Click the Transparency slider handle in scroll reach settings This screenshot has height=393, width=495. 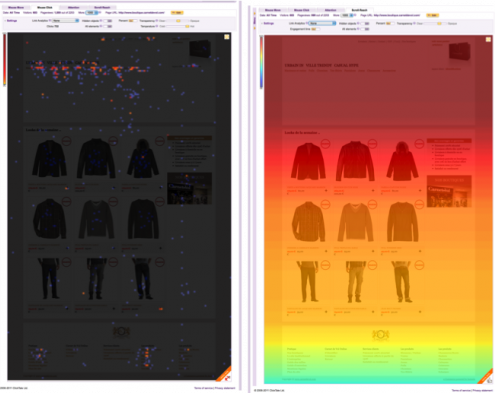click(439, 24)
